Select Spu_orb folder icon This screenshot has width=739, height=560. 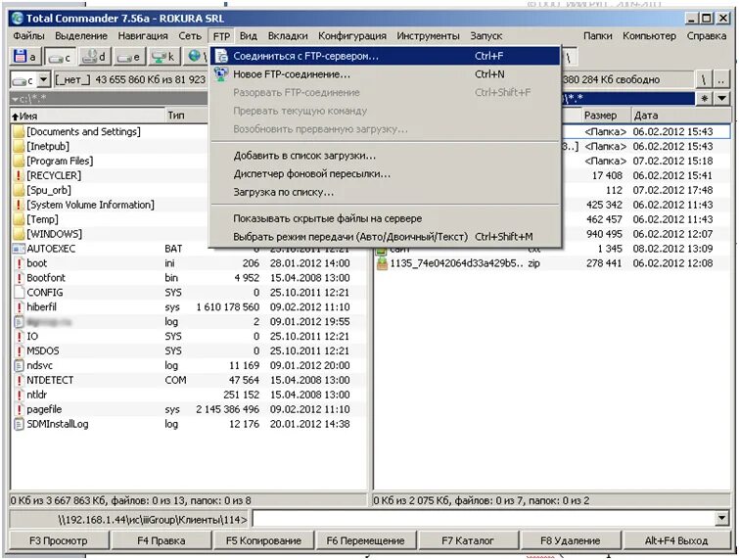click(19, 190)
